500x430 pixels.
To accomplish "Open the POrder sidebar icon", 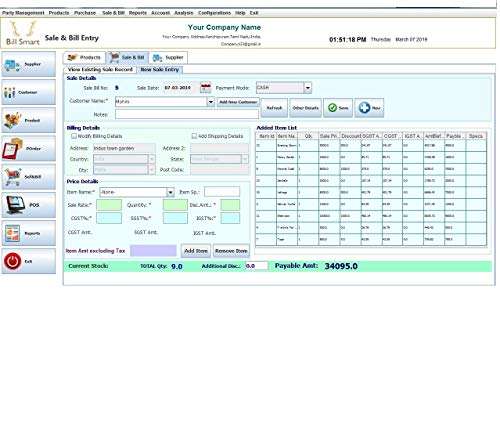I will (x=29, y=148).
